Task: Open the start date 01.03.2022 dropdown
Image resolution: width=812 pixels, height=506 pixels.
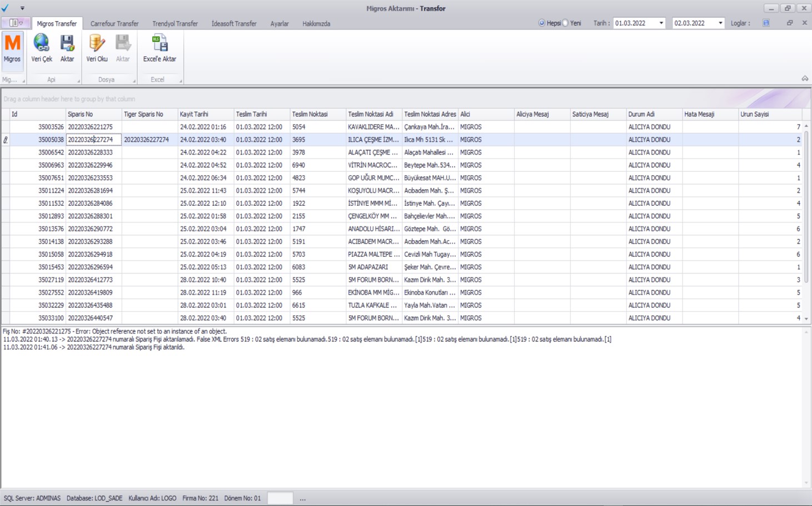Action: tap(661, 23)
